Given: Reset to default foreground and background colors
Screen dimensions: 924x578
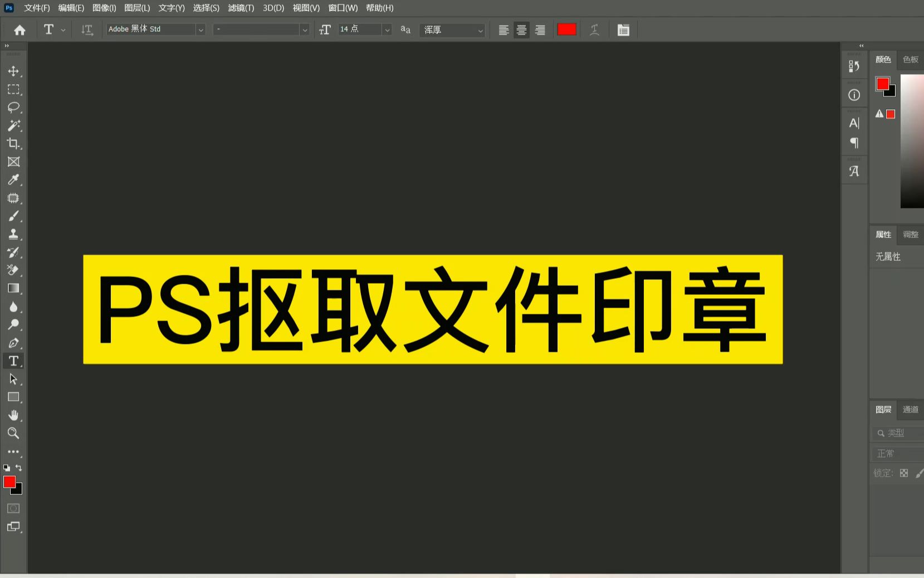Looking at the screenshot, I should pos(7,468).
